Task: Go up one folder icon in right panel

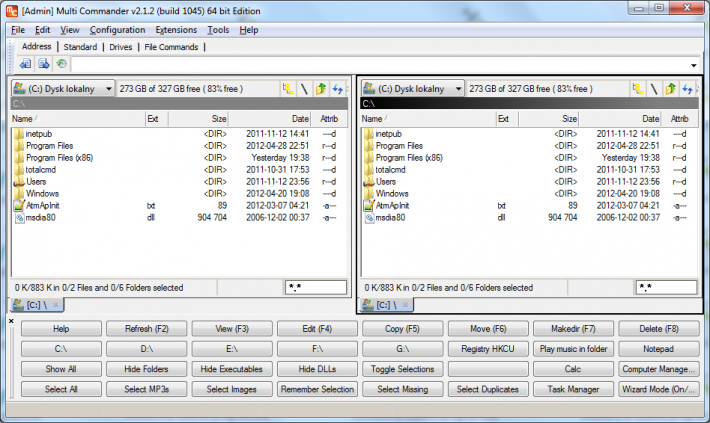Action: (671, 88)
